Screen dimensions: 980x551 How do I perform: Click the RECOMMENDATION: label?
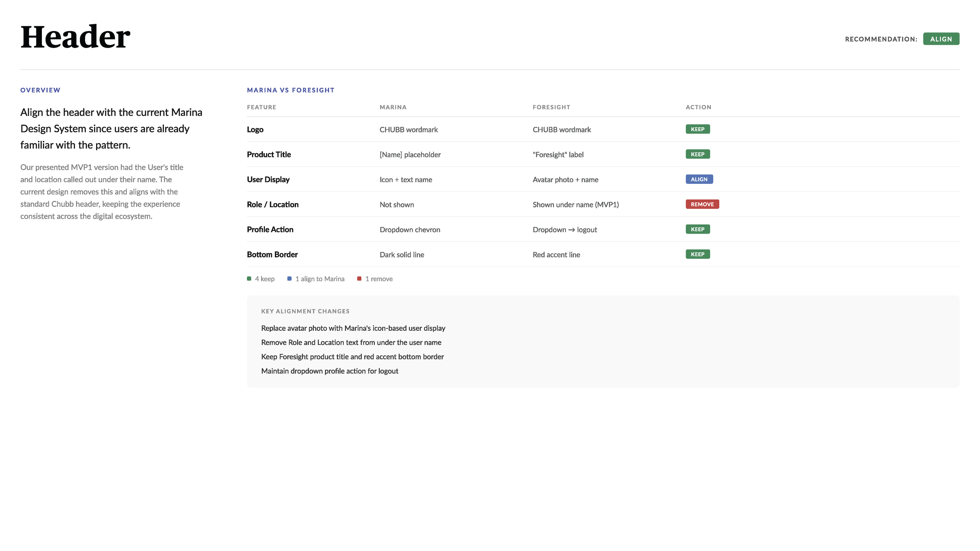(x=881, y=39)
